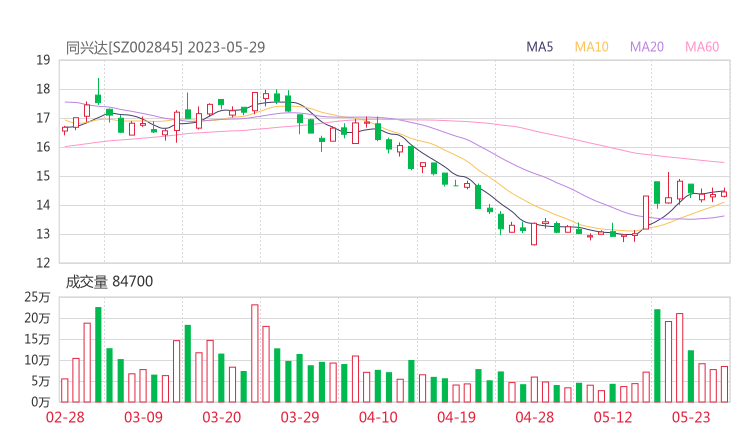Viewport: 740px width, 440px height.
Task: Click the price axis label 16
Action: pyautogui.click(x=43, y=147)
